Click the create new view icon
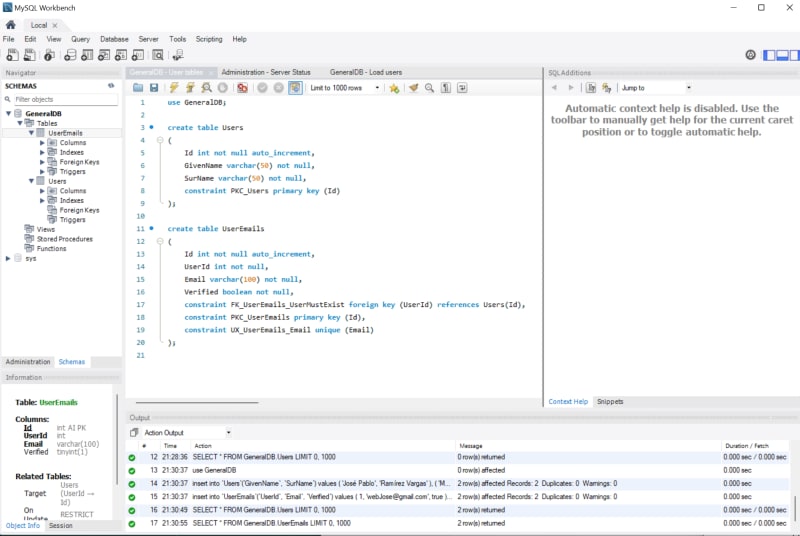Screen dimensions: 800x536 tap(104, 55)
